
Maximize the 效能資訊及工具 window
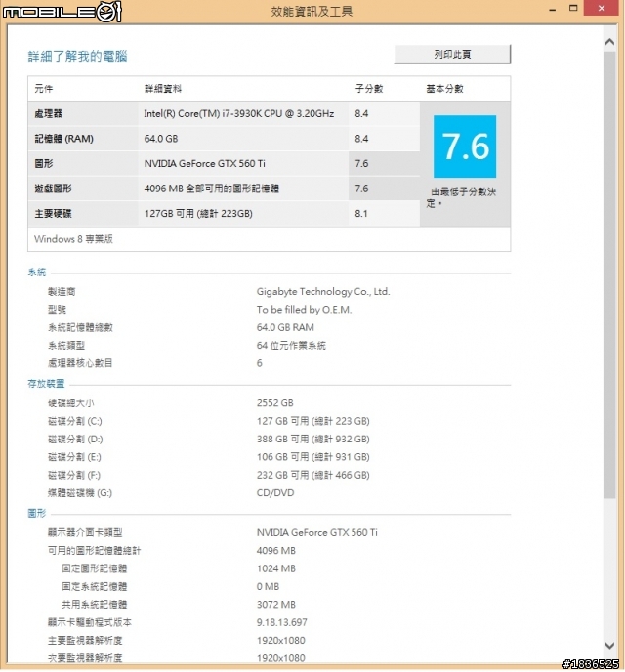click(x=573, y=8)
